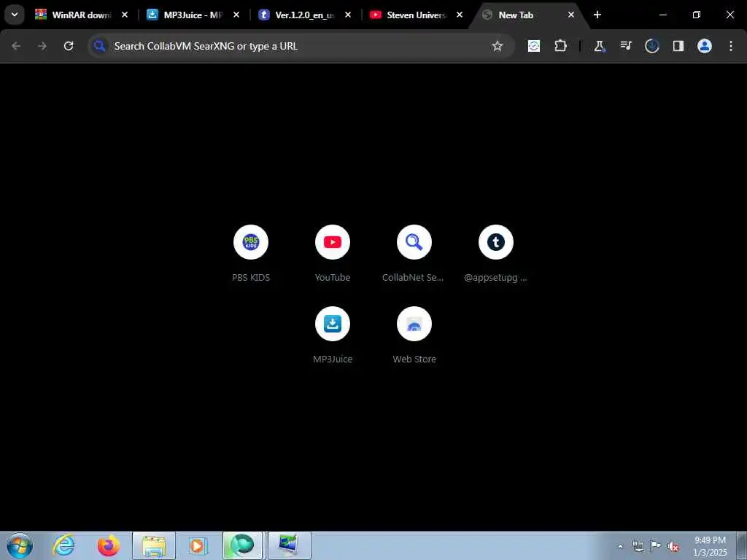Show the downloads progress icon
747x560 pixels.
(651, 46)
